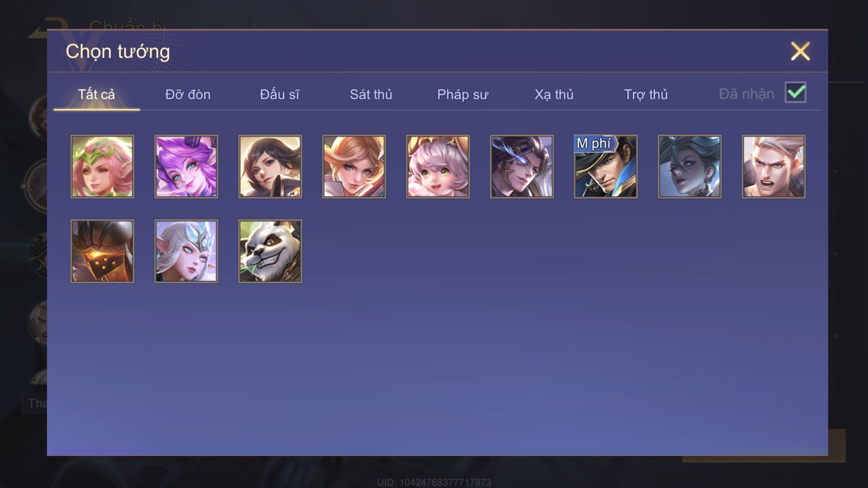This screenshot has height=488, width=868.
Task: Pick the shouting blond male hero
Action: click(774, 167)
